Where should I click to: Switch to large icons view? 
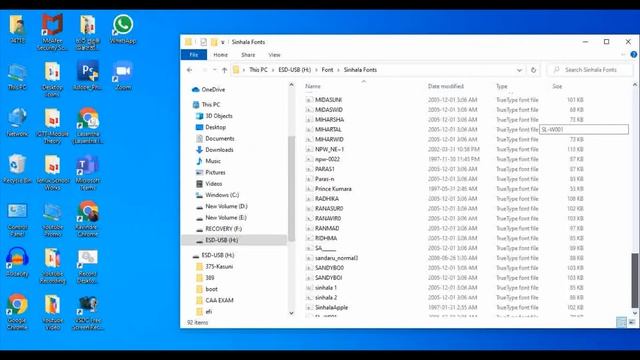click(632, 322)
